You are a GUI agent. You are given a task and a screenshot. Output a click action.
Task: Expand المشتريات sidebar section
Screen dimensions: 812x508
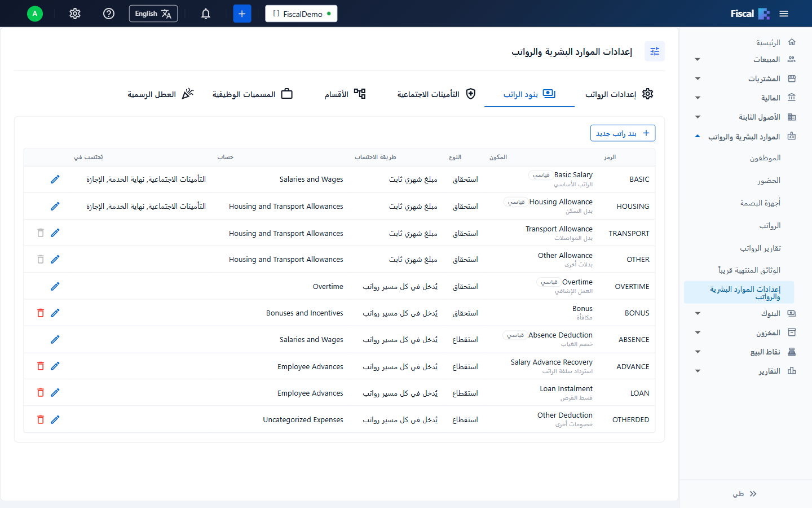click(x=745, y=78)
